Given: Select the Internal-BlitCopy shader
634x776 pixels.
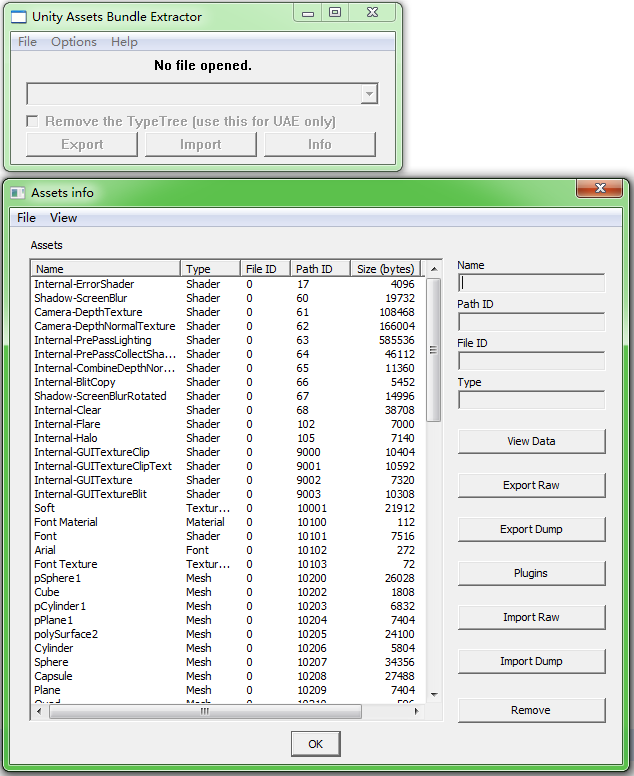Looking at the screenshot, I should [x=228, y=382].
